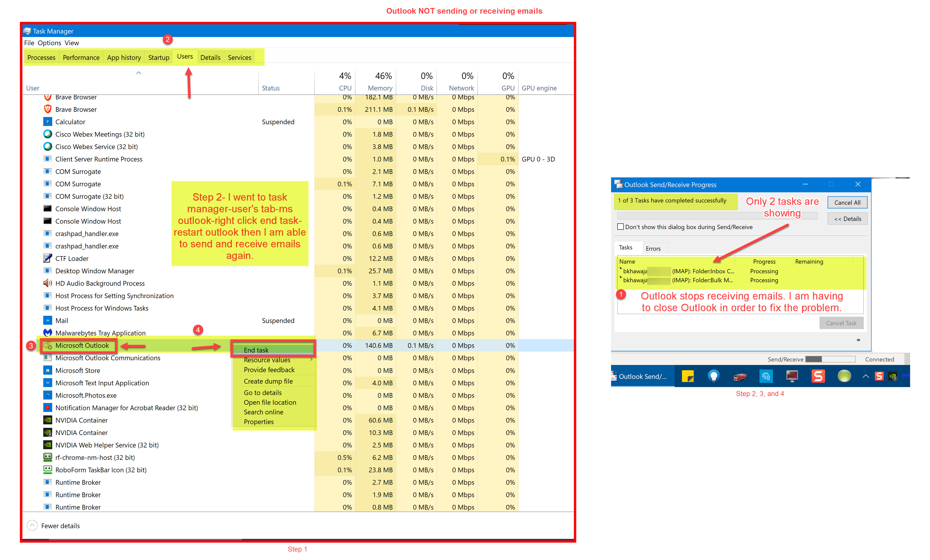930x560 pixels.
Task: Click the NVIDIA update tray icon
Action: pyautogui.click(x=893, y=376)
